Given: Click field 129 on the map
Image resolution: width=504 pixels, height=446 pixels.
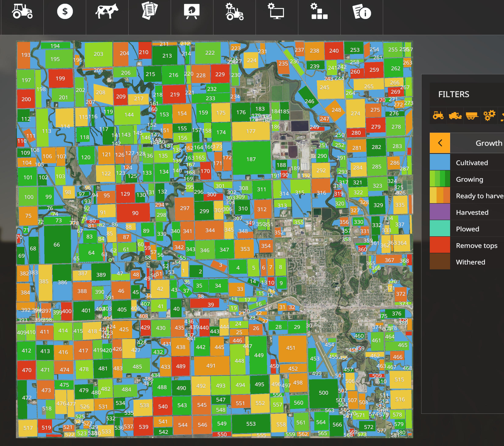Looking at the screenshot, I should click(125, 194).
